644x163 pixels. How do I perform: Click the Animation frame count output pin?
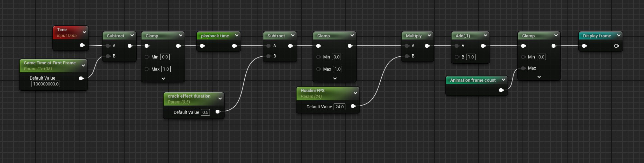(501, 90)
